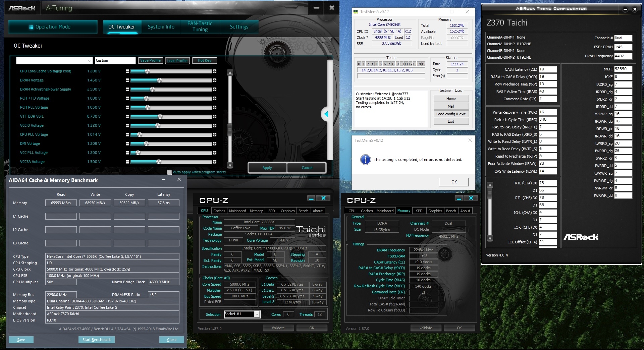Open the System Info tab in A-Tuning

[161, 27]
